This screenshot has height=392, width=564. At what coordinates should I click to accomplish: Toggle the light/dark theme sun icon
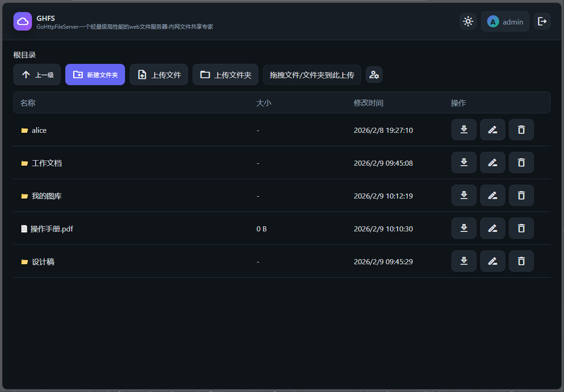pos(468,21)
